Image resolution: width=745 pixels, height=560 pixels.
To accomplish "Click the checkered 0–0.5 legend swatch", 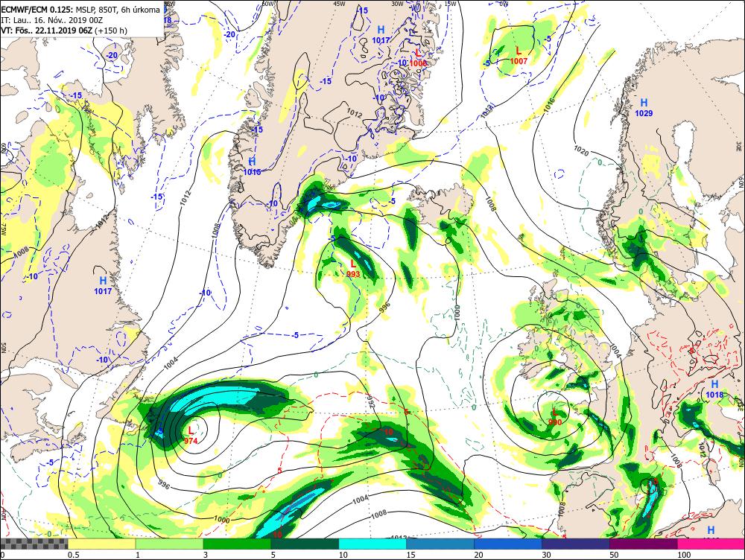I will [x=34, y=544].
